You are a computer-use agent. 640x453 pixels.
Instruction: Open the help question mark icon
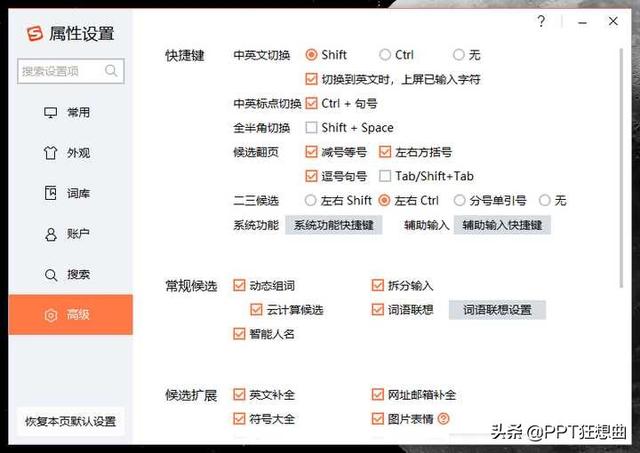(541, 21)
